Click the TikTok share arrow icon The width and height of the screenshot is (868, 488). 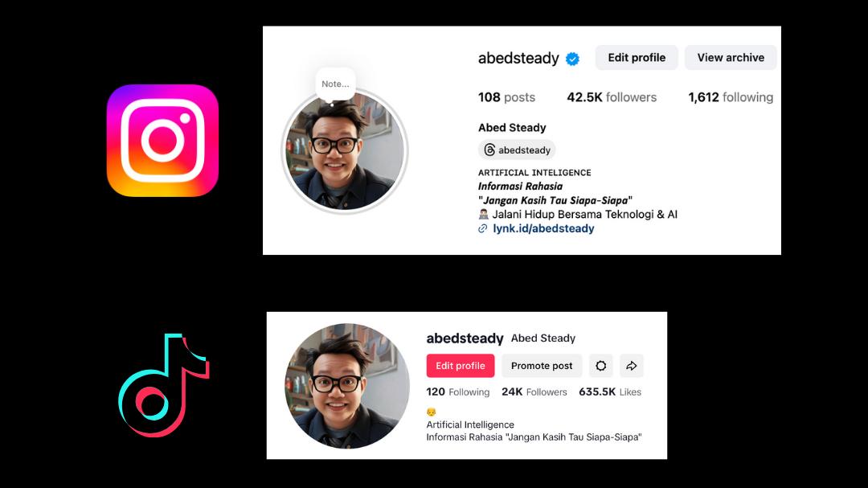(631, 366)
